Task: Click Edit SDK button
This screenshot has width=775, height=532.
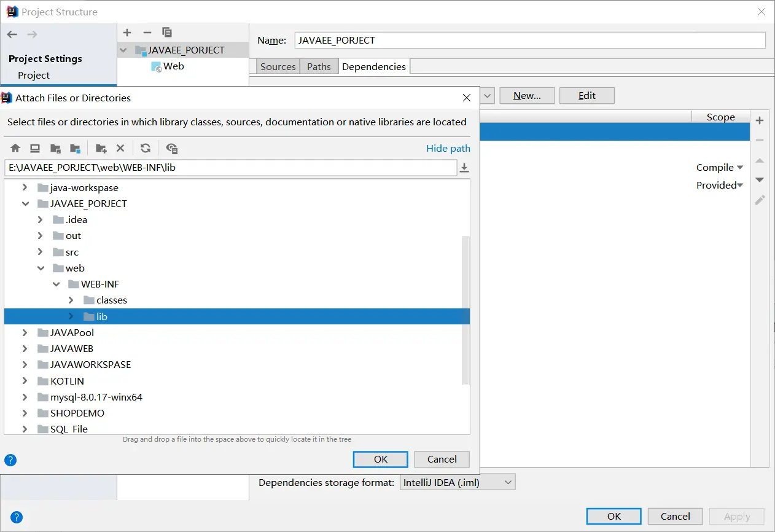Action: 587,95
